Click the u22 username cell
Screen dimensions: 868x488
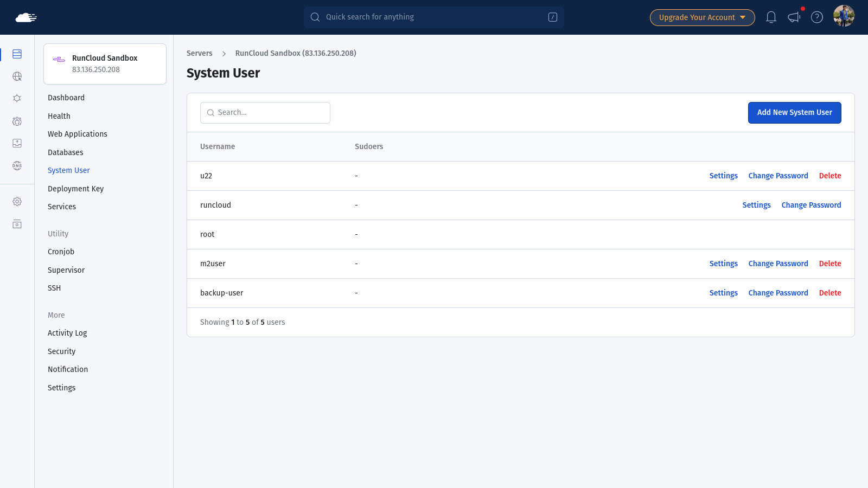(206, 176)
